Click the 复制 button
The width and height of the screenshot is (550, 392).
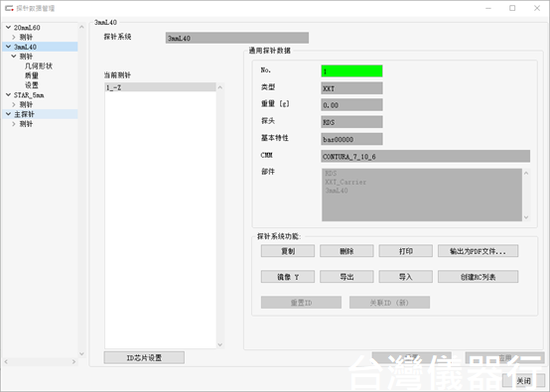[288, 251]
